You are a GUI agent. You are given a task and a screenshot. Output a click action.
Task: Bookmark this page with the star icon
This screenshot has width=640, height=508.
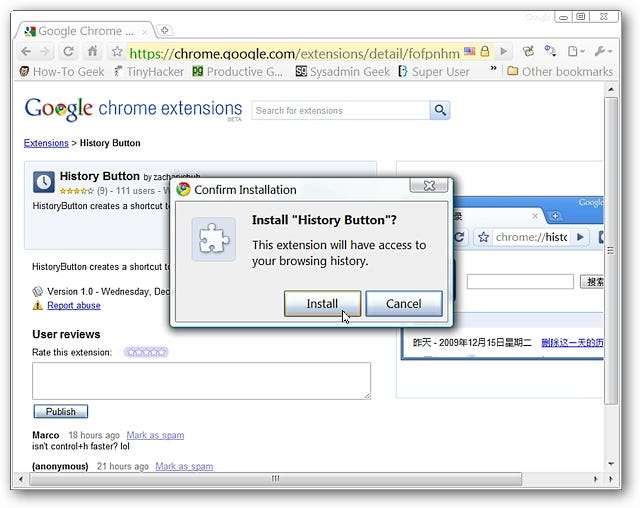click(x=117, y=51)
